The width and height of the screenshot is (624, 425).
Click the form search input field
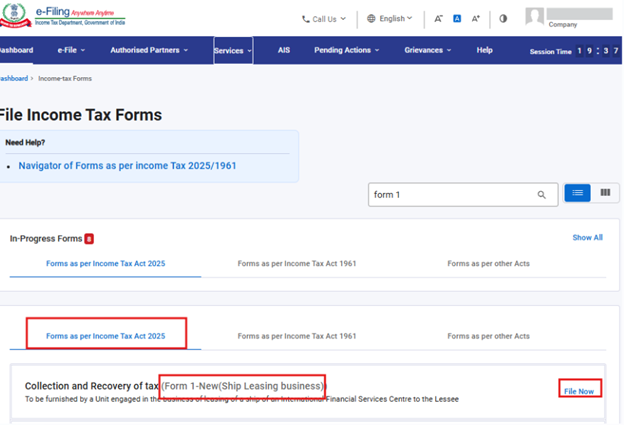click(x=450, y=195)
